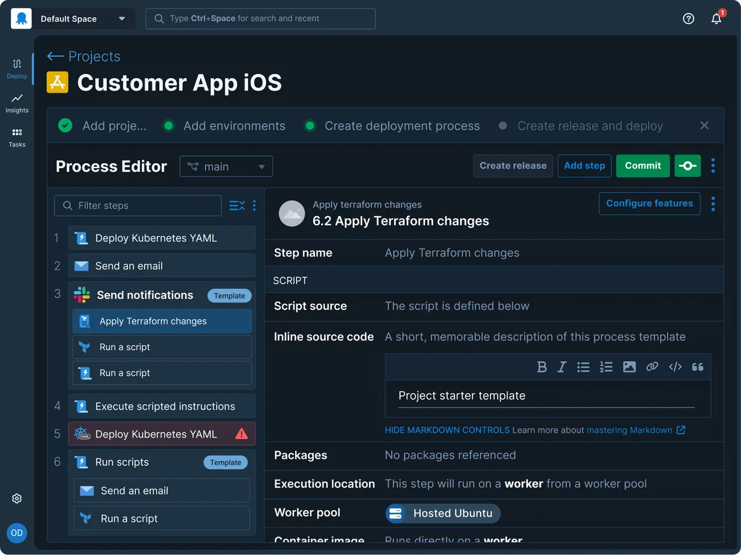This screenshot has width=741, height=560.
Task: Click the OD user avatar
Action: pos(17,533)
